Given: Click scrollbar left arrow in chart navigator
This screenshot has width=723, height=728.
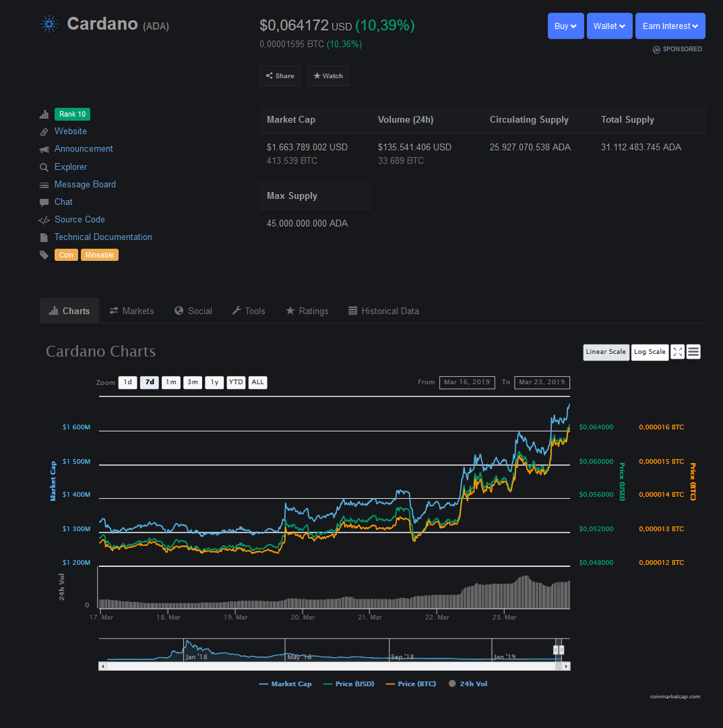Looking at the screenshot, I should pyautogui.click(x=102, y=666).
